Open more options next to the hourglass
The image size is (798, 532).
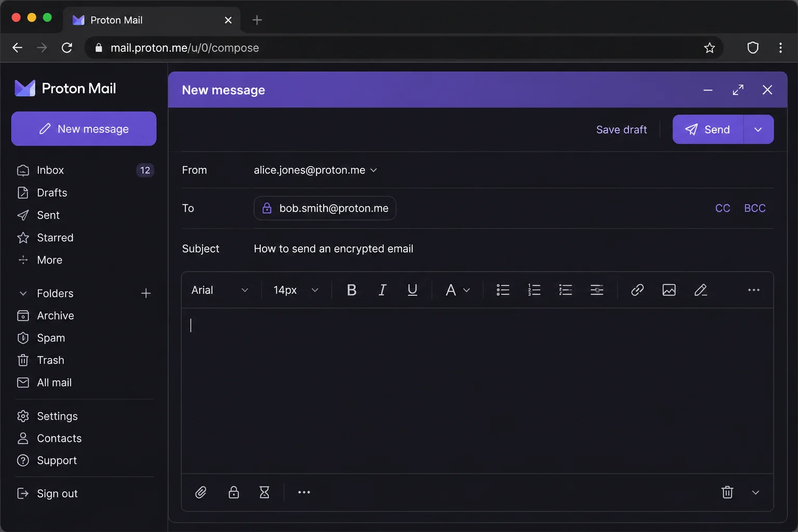(304, 492)
